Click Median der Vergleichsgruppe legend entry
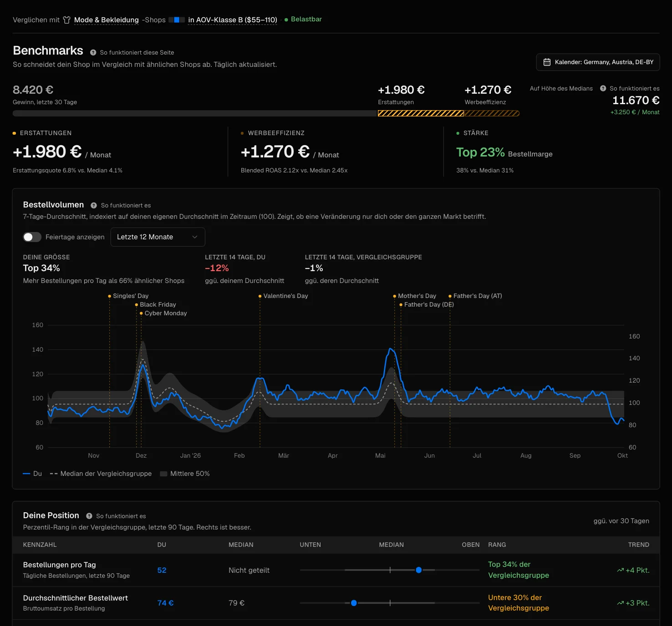 [x=101, y=474]
